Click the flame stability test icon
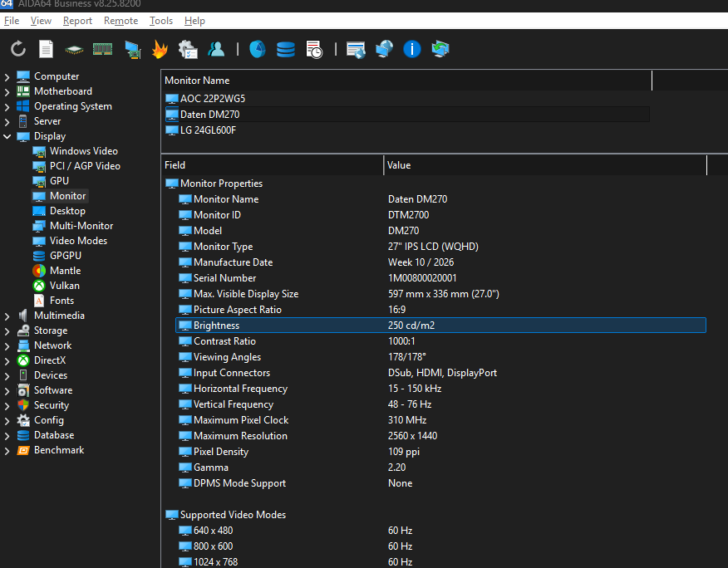 click(x=160, y=50)
